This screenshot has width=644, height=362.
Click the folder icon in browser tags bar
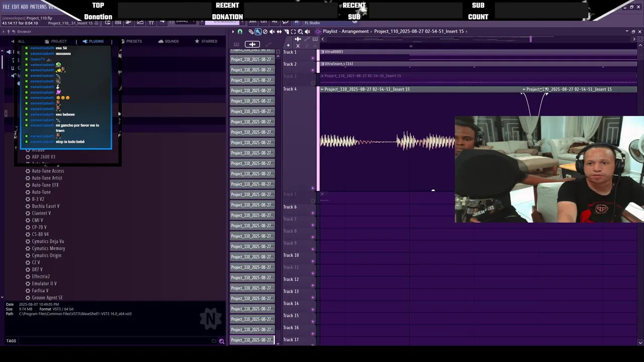(x=214, y=341)
